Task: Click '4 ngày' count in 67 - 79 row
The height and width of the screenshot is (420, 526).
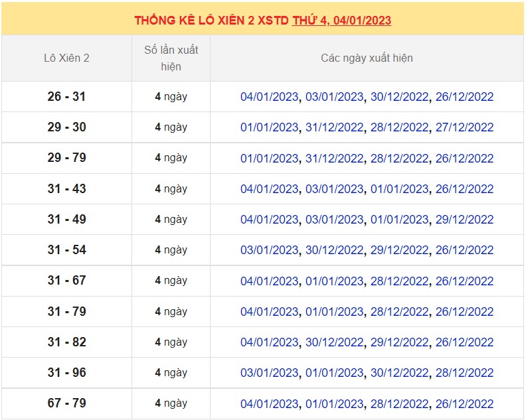Action: point(171,403)
